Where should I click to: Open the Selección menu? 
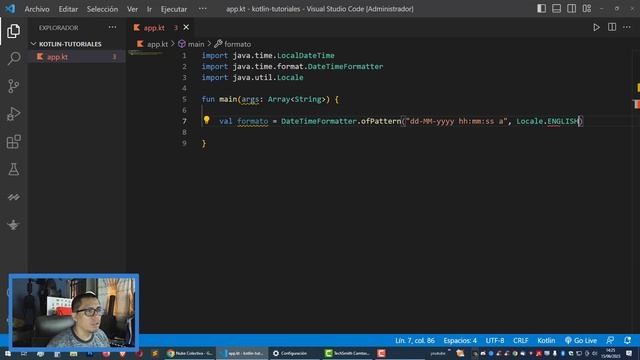pos(102,9)
